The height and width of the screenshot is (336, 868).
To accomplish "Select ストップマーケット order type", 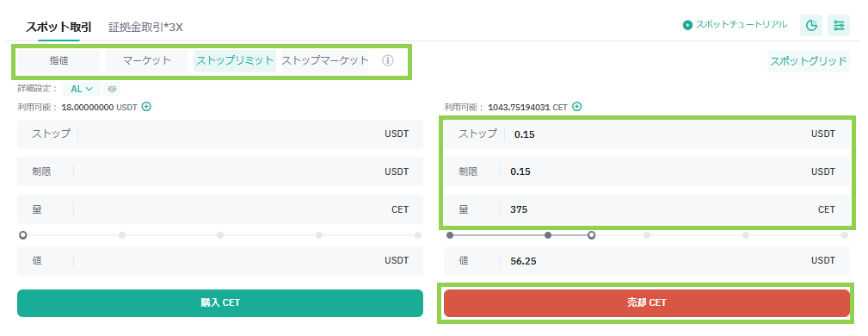I will click(325, 61).
